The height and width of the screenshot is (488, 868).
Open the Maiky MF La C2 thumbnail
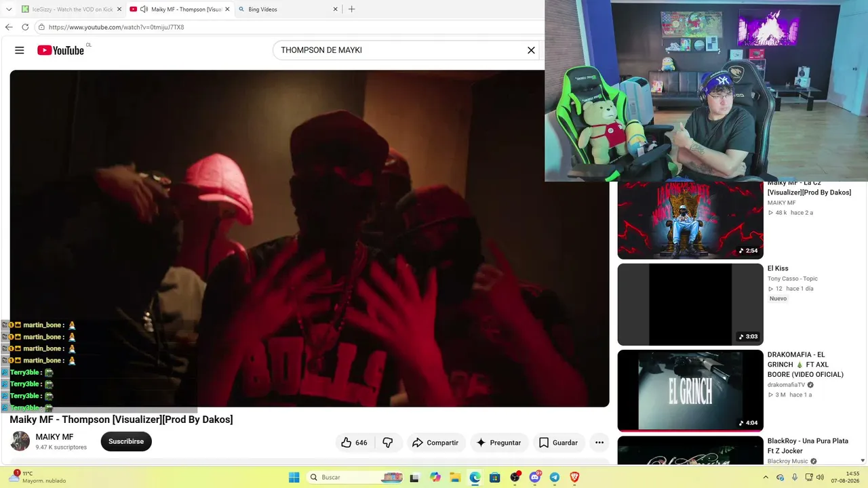(690, 220)
